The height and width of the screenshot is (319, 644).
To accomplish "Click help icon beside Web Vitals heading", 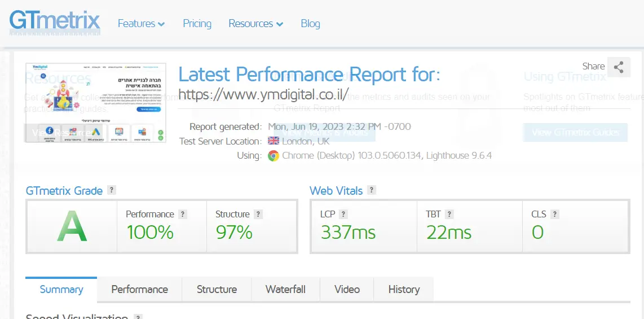I will 372,190.
